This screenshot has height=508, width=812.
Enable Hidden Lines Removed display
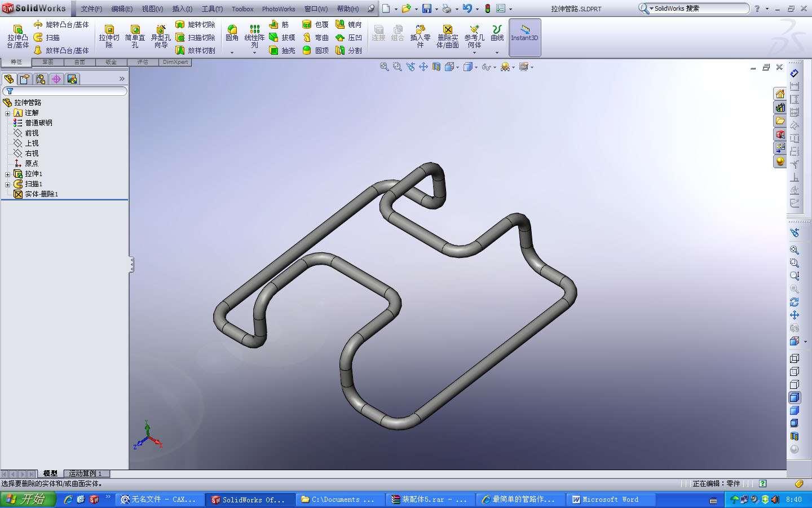[795, 384]
